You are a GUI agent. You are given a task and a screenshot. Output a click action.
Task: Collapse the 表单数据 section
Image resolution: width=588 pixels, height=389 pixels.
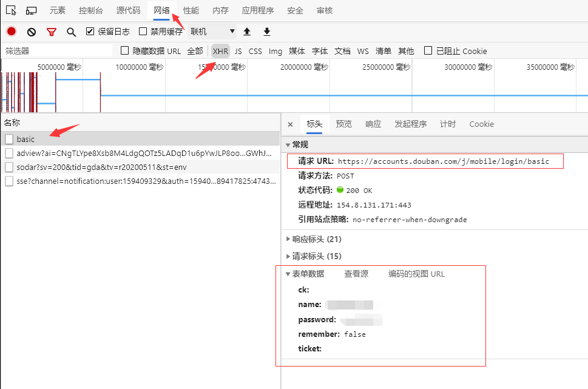pos(288,274)
